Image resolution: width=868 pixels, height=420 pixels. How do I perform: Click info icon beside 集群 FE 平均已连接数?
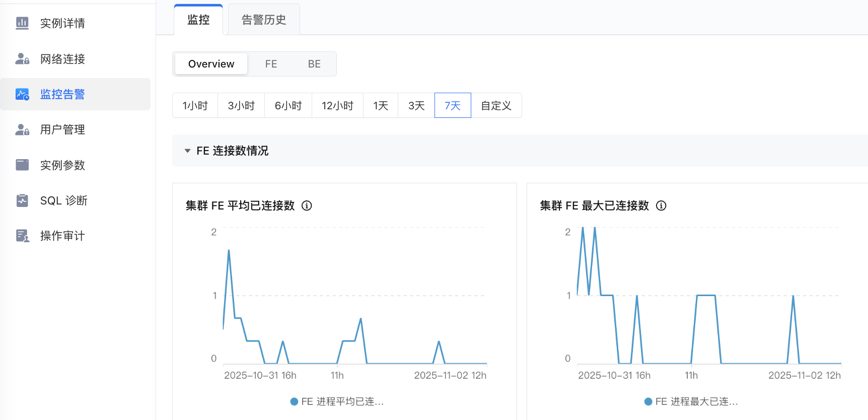(x=307, y=205)
